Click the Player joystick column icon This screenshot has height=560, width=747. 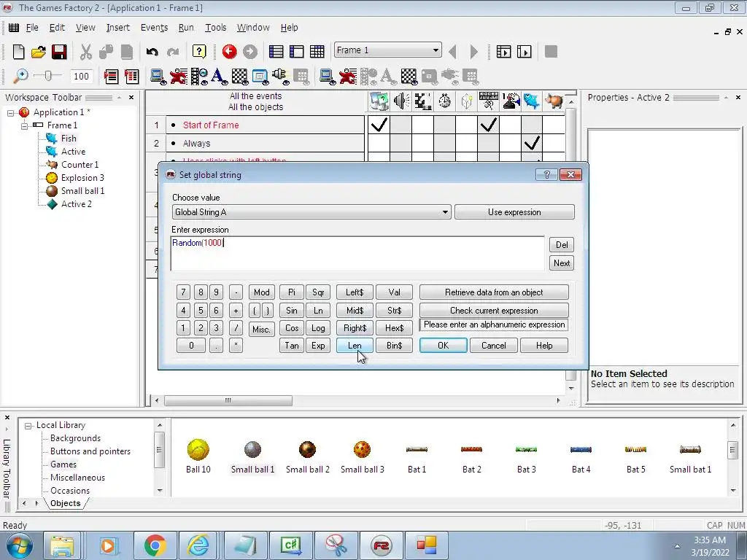click(510, 101)
